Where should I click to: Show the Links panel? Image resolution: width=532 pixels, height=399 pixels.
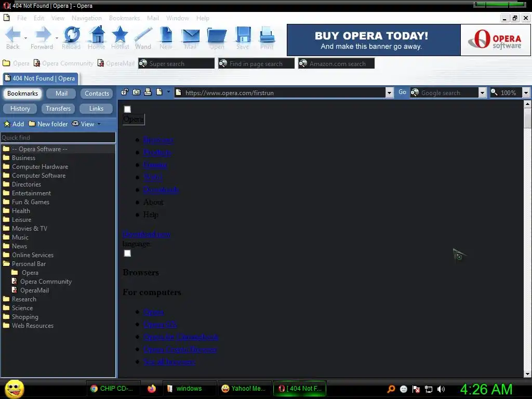(x=96, y=109)
